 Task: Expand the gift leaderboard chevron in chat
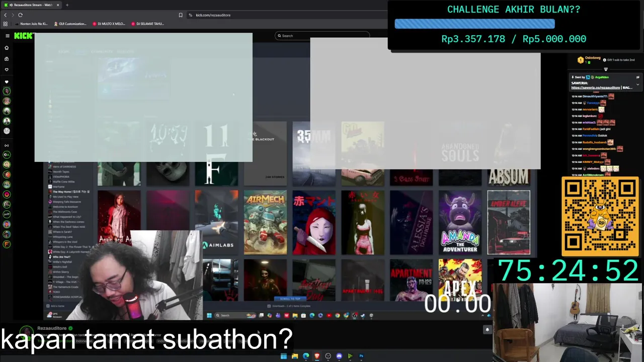[606, 69]
